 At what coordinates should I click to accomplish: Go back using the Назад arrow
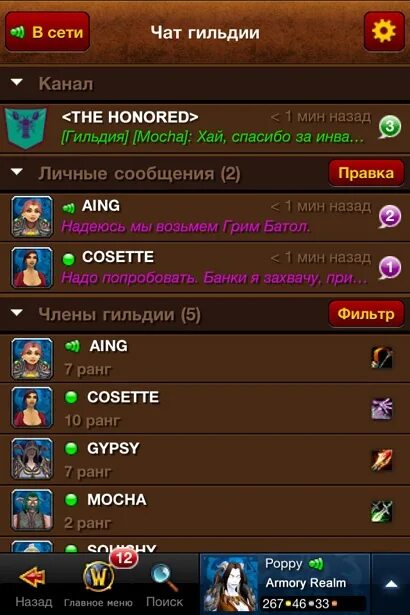pyautogui.click(x=33, y=586)
